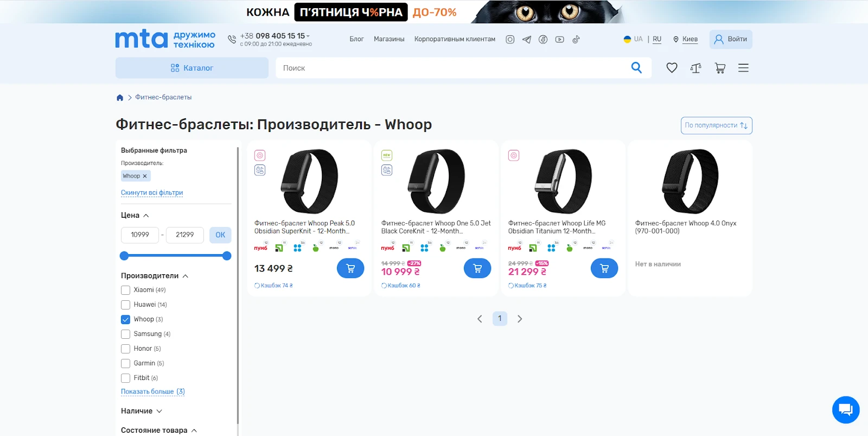Open the shopping cart in header
The width and height of the screenshot is (868, 436).
[720, 68]
